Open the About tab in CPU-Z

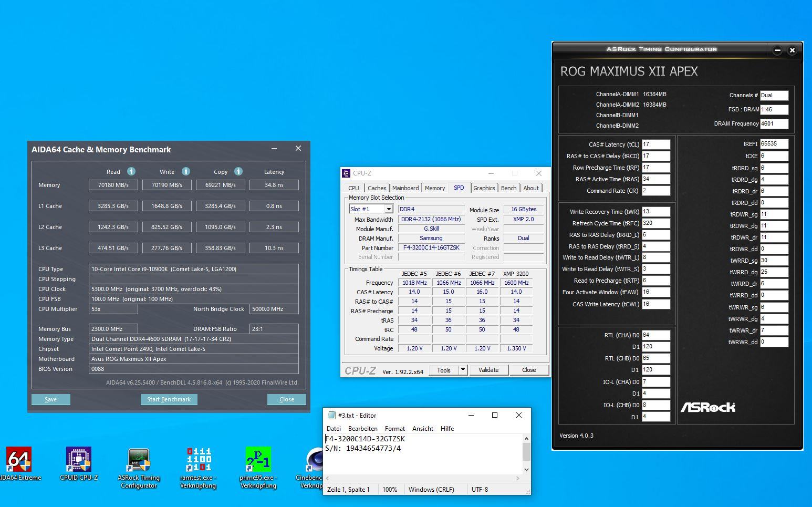pyautogui.click(x=531, y=188)
